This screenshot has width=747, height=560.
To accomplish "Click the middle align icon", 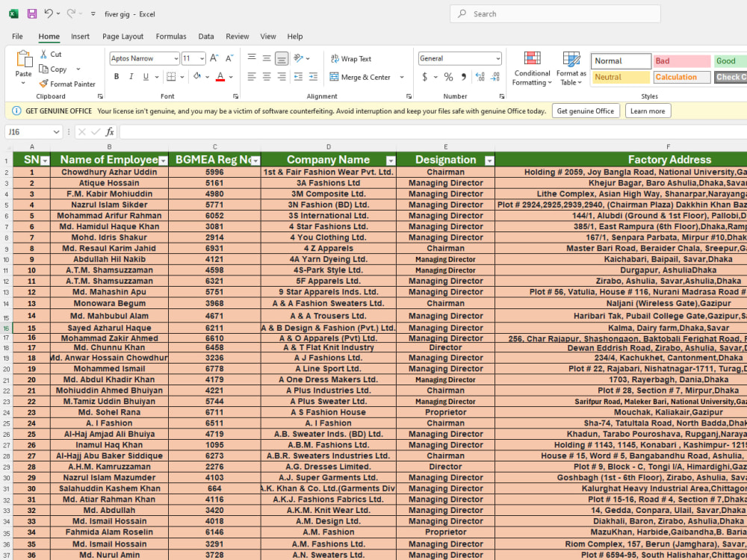I will 267,58.
